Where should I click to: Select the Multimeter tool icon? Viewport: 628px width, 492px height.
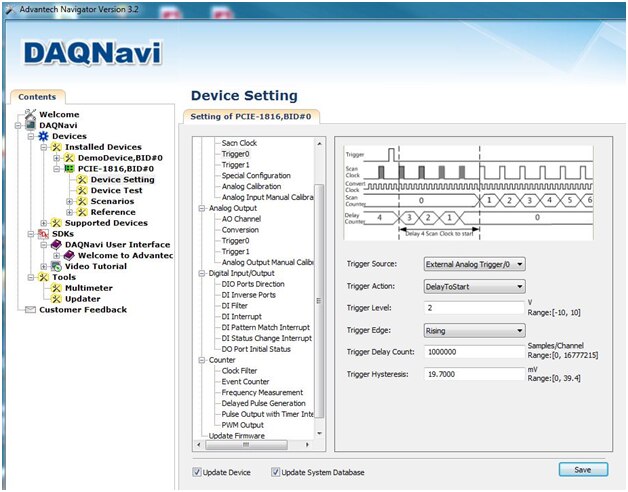tap(56, 288)
